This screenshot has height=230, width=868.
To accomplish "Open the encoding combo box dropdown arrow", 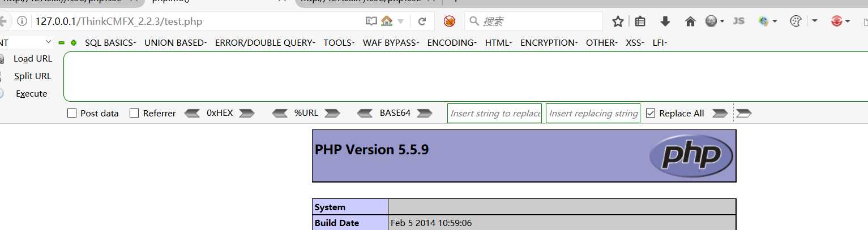I will point(48,42).
